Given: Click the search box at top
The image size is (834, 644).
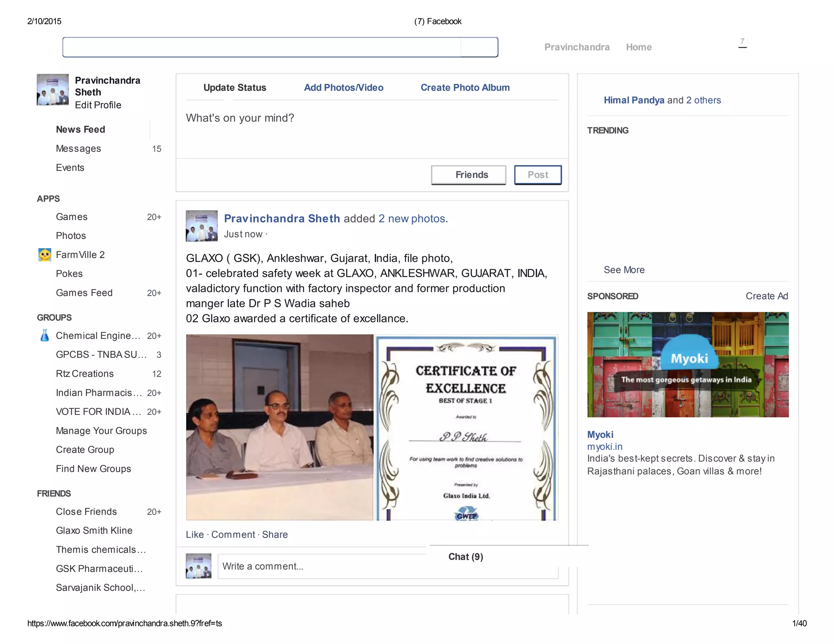Looking at the screenshot, I should tap(261, 47).
